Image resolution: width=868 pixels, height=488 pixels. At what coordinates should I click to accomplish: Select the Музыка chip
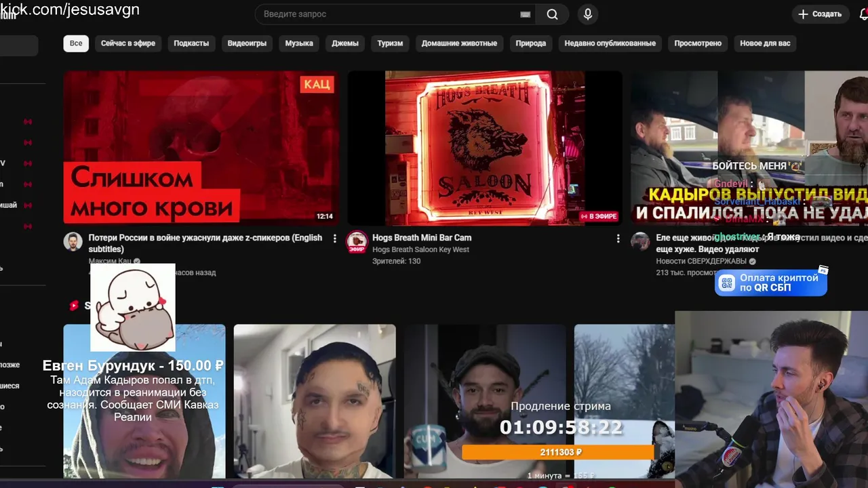coord(299,43)
